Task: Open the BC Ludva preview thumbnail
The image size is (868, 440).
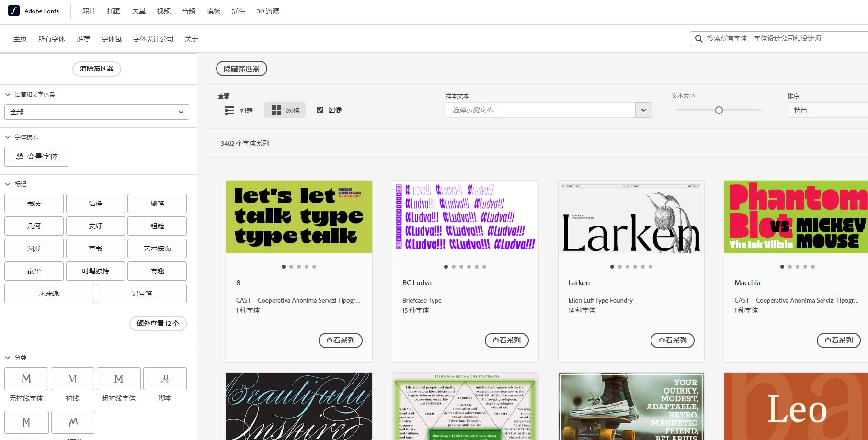Action: [465, 217]
